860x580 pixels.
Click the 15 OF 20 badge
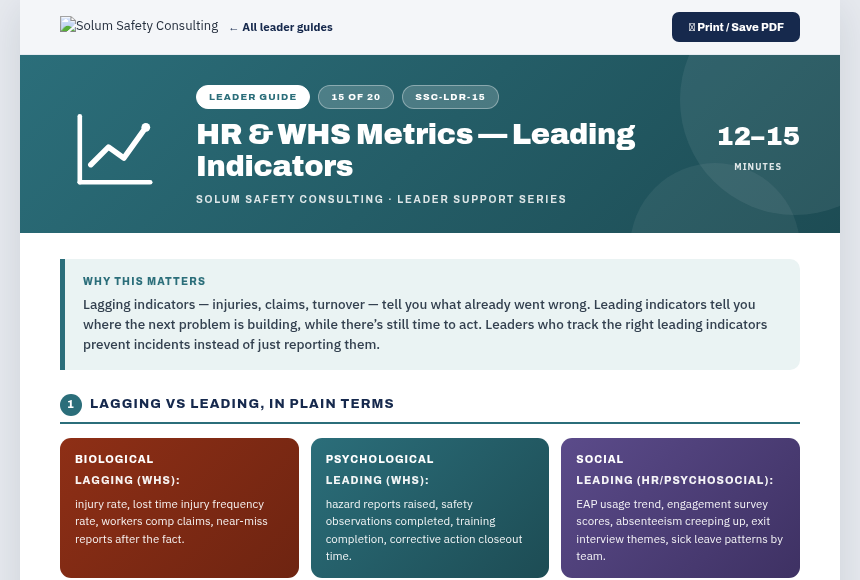356,97
